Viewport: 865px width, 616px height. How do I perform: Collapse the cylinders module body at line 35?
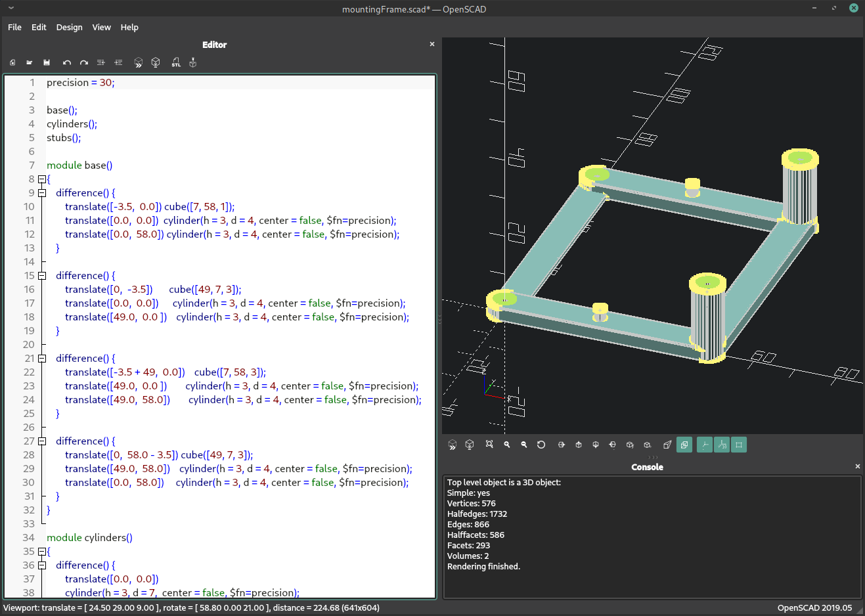[x=42, y=552]
